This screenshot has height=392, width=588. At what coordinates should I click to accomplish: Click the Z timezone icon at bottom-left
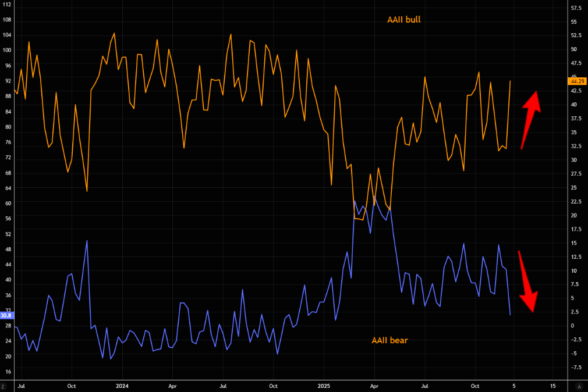point(3,386)
